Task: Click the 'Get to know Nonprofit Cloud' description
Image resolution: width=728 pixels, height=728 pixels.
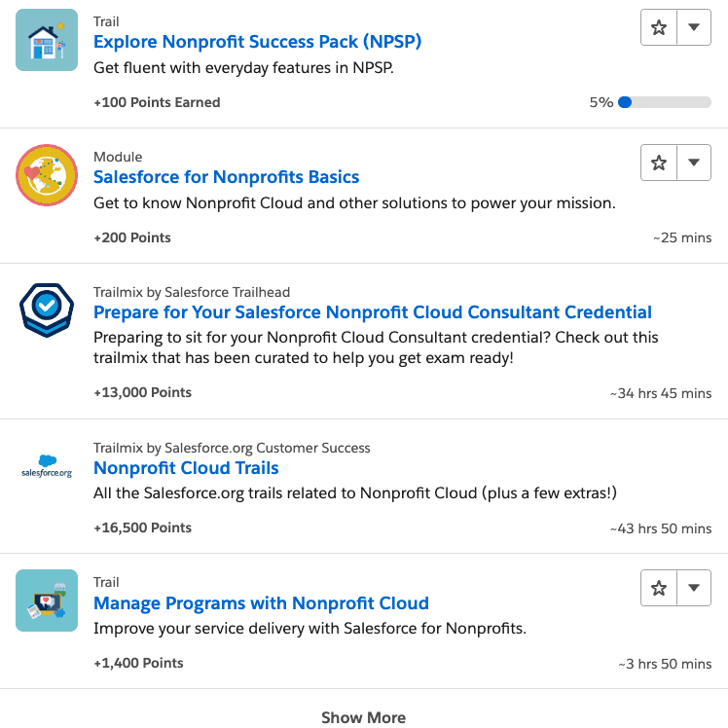Action: (x=354, y=203)
